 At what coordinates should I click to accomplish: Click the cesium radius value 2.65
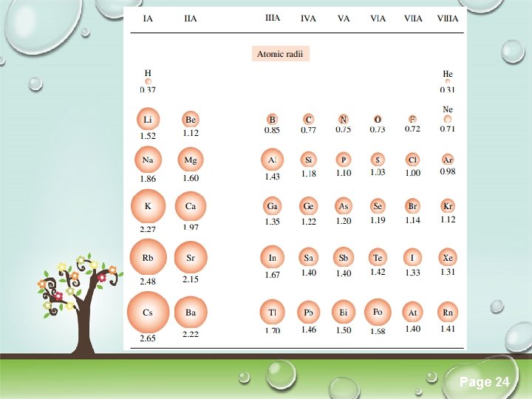(x=148, y=338)
